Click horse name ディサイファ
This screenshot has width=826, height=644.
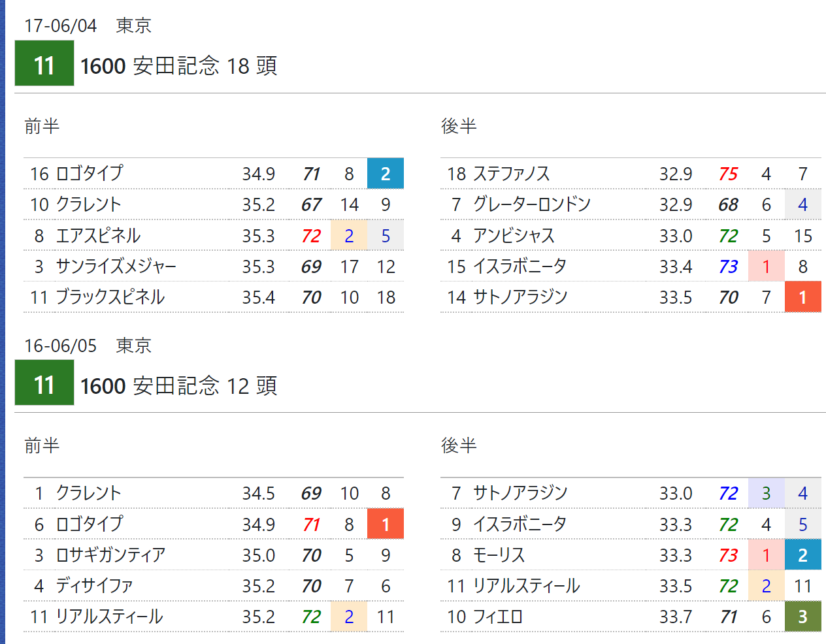(94, 586)
